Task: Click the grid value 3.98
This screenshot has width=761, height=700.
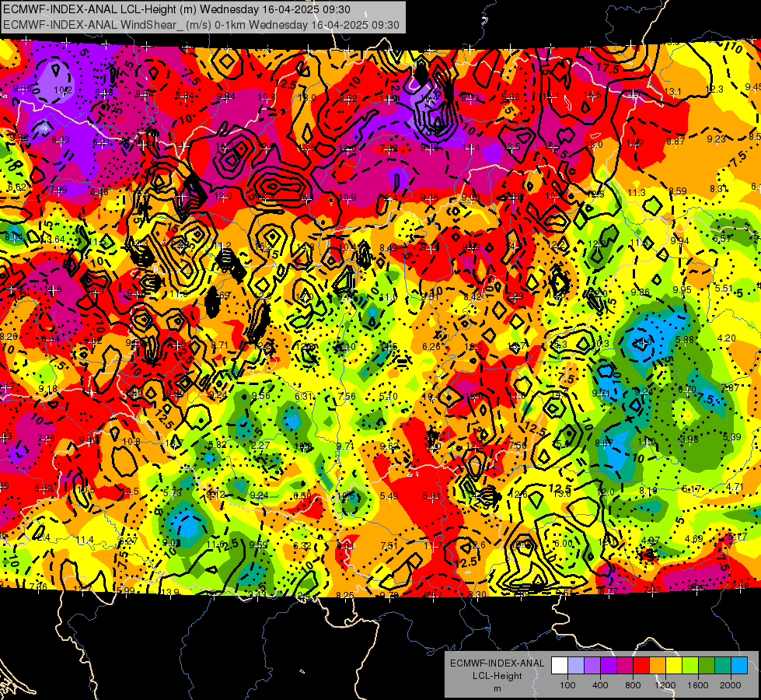Action: click(x=689, y=439)
